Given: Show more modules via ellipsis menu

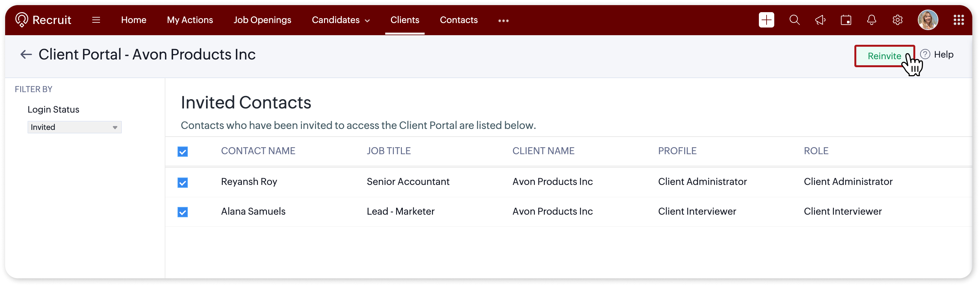Looking at the screenshot, I should 503,20.
